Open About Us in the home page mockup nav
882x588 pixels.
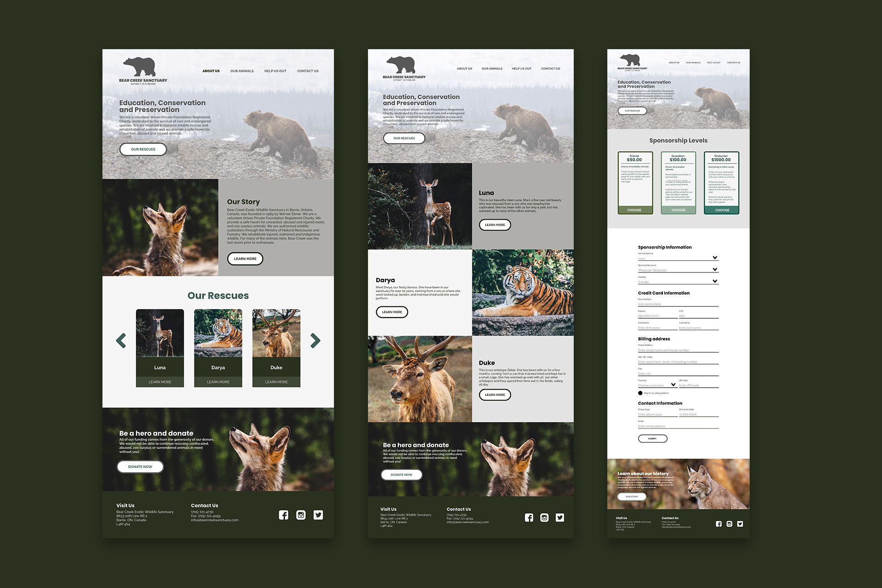coord(211,71)
